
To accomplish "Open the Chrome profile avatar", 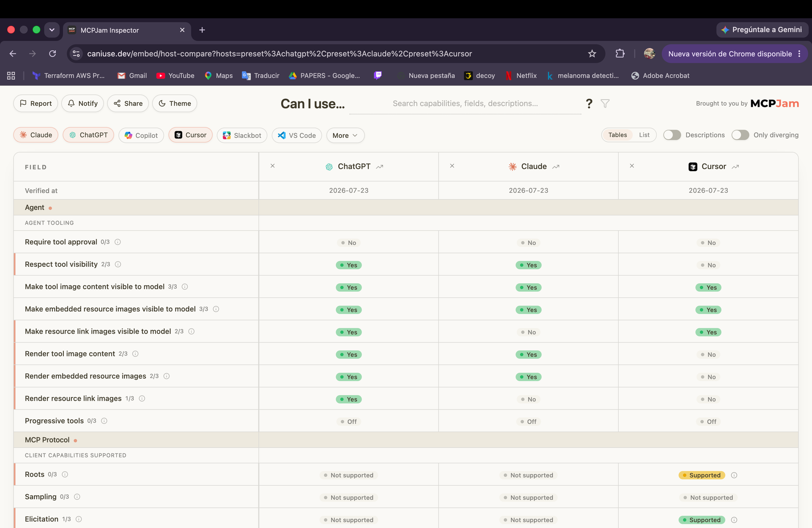I will click(650, 54).
